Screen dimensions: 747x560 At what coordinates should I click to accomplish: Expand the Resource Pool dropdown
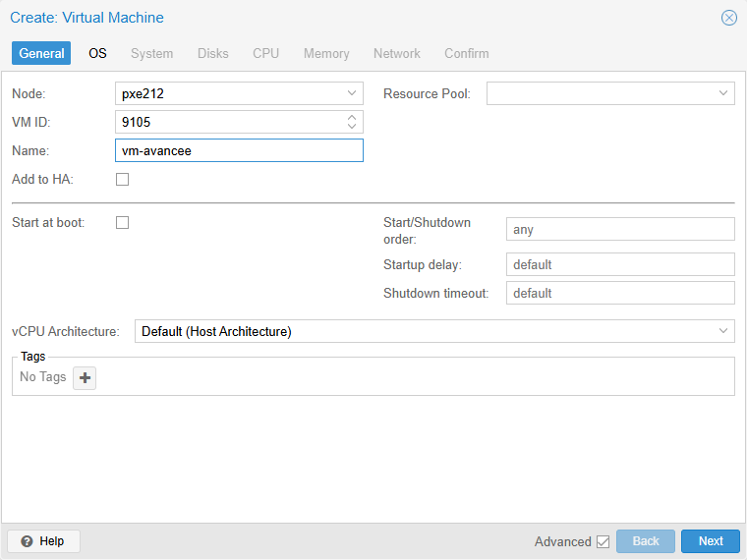click(x=723, y=93)
